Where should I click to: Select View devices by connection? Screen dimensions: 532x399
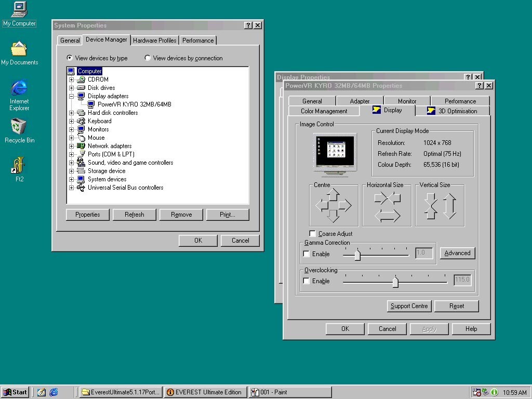coord(148,58)
